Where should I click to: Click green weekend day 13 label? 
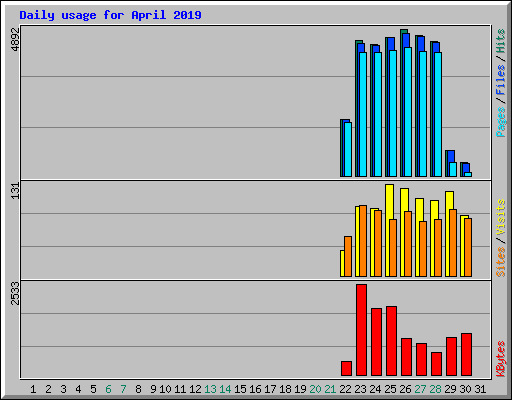pos(210,389)
